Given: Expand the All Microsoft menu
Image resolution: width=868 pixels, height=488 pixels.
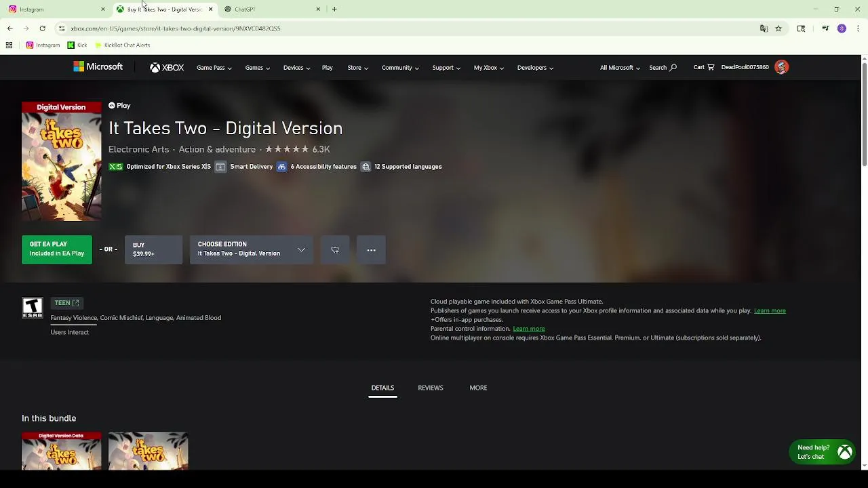Looking at the screenshot, I should 620,68.
